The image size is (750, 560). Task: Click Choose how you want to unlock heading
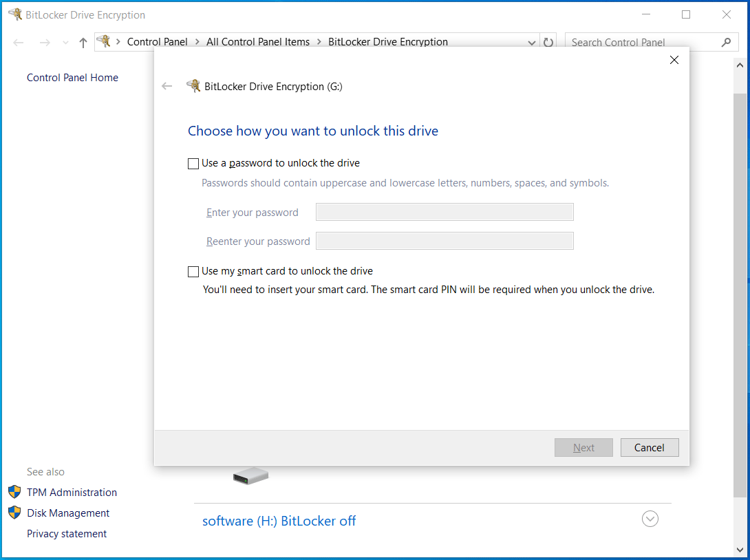pos(313,131)
